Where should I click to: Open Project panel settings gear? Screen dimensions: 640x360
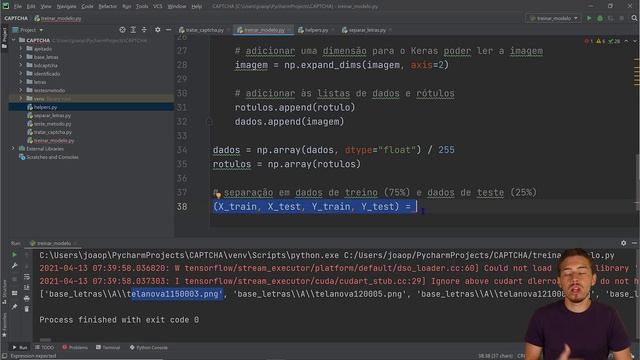click(x=158, y=30)
